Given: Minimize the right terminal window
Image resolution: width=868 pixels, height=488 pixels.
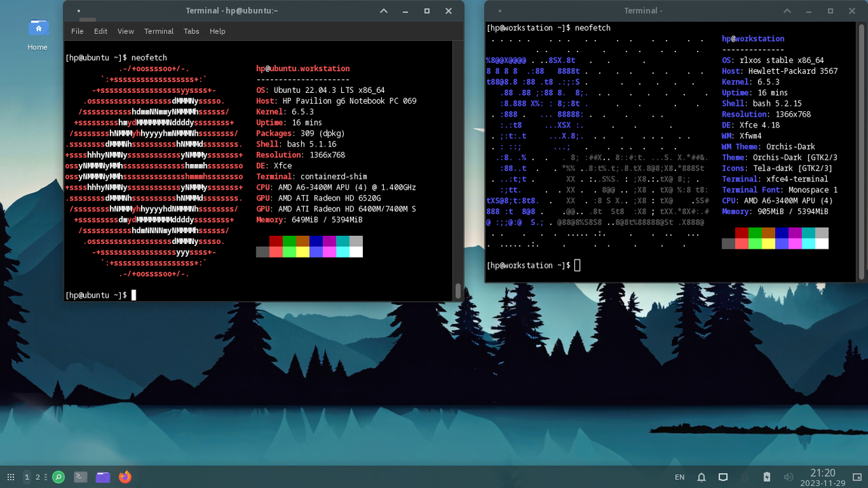Looking at the screenshot, I should 809,12.
